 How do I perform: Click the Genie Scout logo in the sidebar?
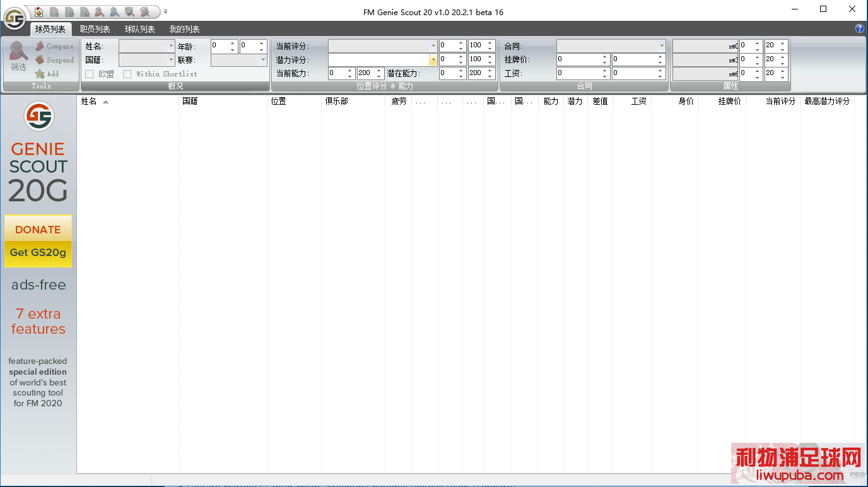(39, 115)
